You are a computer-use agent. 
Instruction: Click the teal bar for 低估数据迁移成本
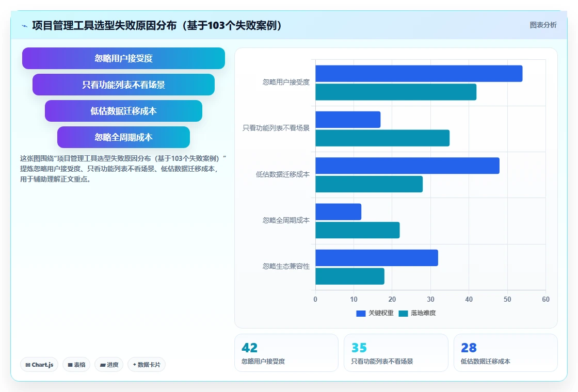[369, 184]
